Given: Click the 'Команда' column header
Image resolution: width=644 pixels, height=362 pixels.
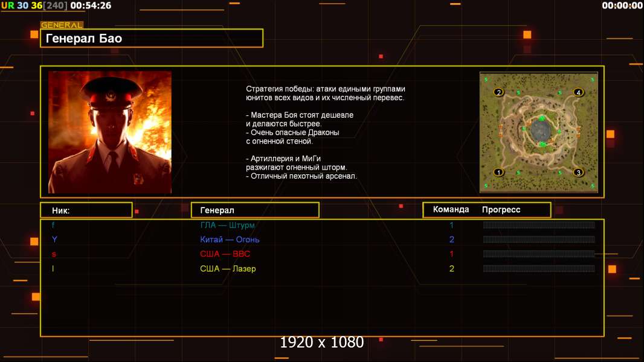Looking at the screenshot, I should click(x=451, y=209).
